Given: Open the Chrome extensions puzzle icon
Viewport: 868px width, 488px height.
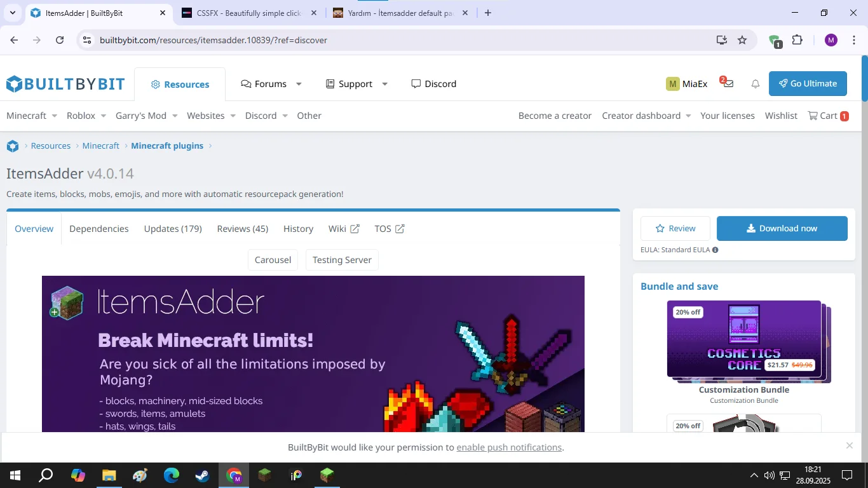Looking at the screenshot, I should (x=797, y=40).
